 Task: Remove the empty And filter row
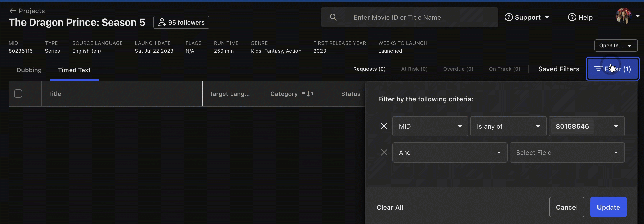[384, 152]
